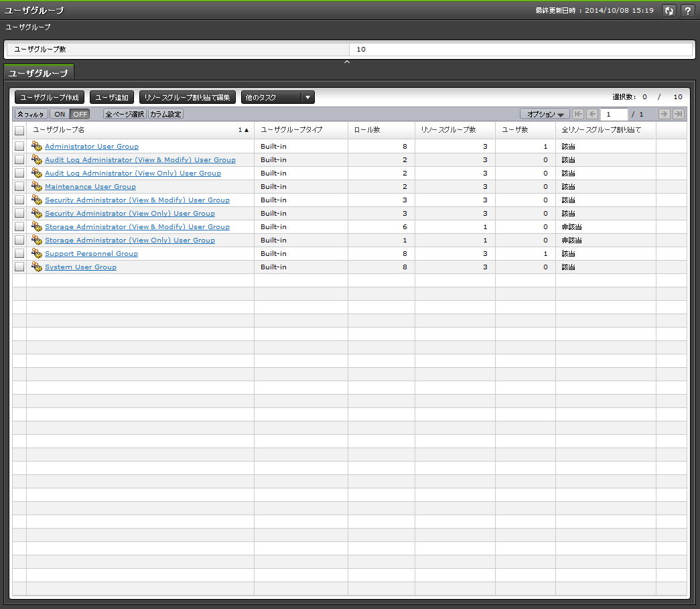Select the ユーザグループ tab
Viewport: 700px width, 609px height.
38,72
